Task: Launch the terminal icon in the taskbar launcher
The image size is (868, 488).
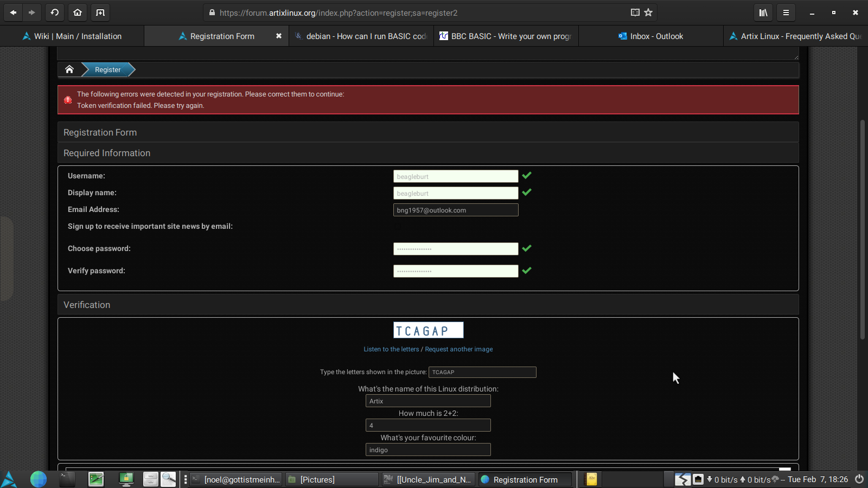Action: [x=67, y=479]
